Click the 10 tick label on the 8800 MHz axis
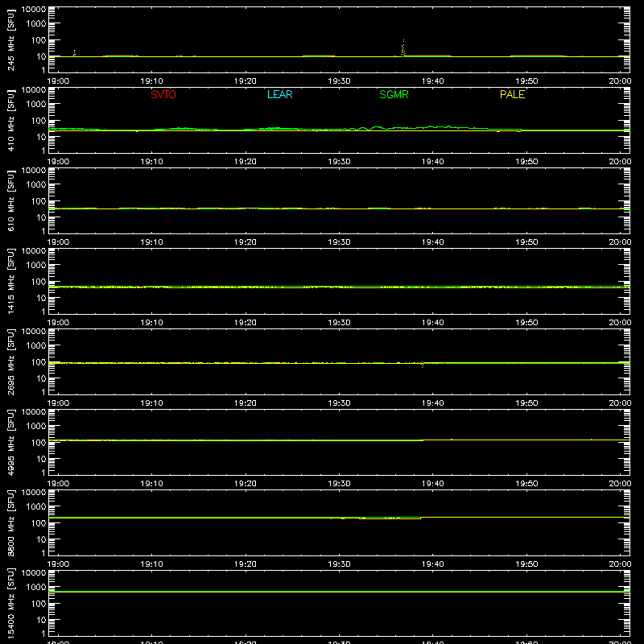Screen dimensions: 644x644 click(x=41, y=539)
